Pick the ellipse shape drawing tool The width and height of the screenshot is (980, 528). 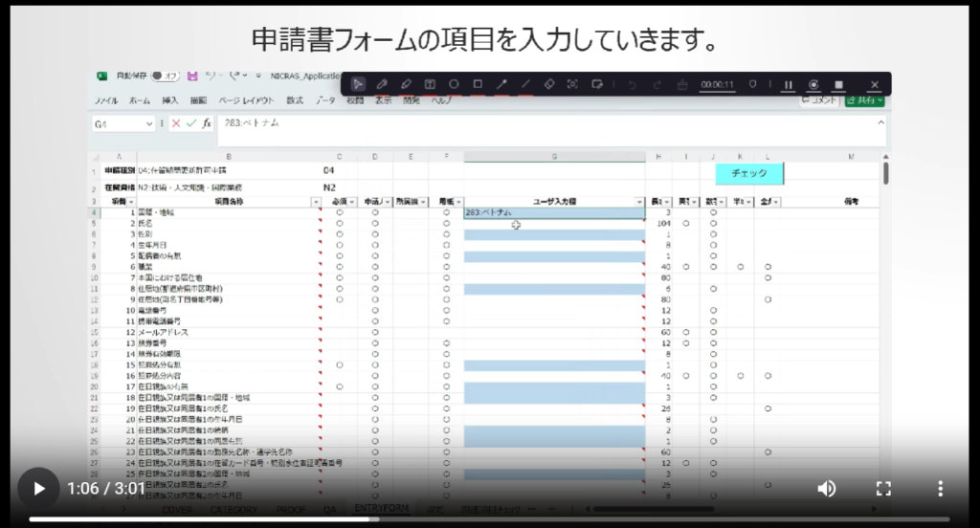tap(454, 84)
